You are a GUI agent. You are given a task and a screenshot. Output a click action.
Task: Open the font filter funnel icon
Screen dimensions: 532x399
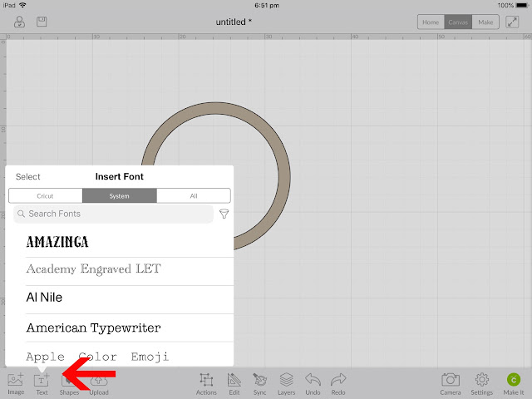coord(224,214)
